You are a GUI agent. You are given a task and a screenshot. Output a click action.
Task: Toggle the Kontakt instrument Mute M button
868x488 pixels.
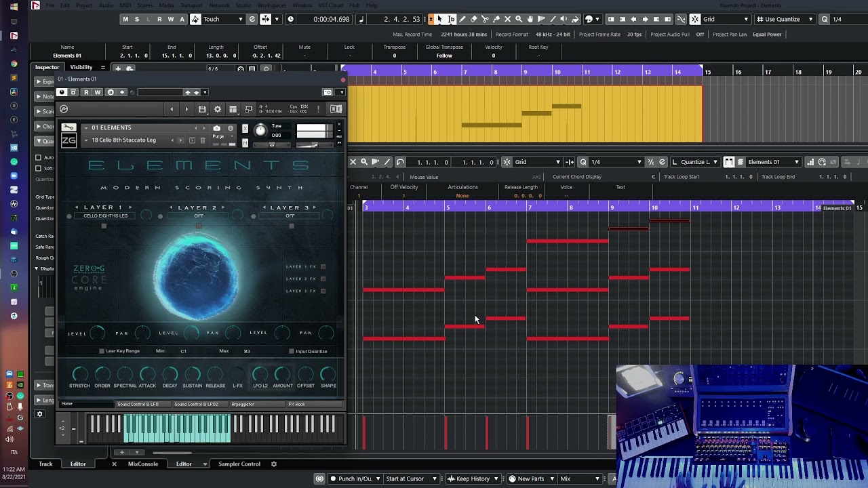coord(245,143)
